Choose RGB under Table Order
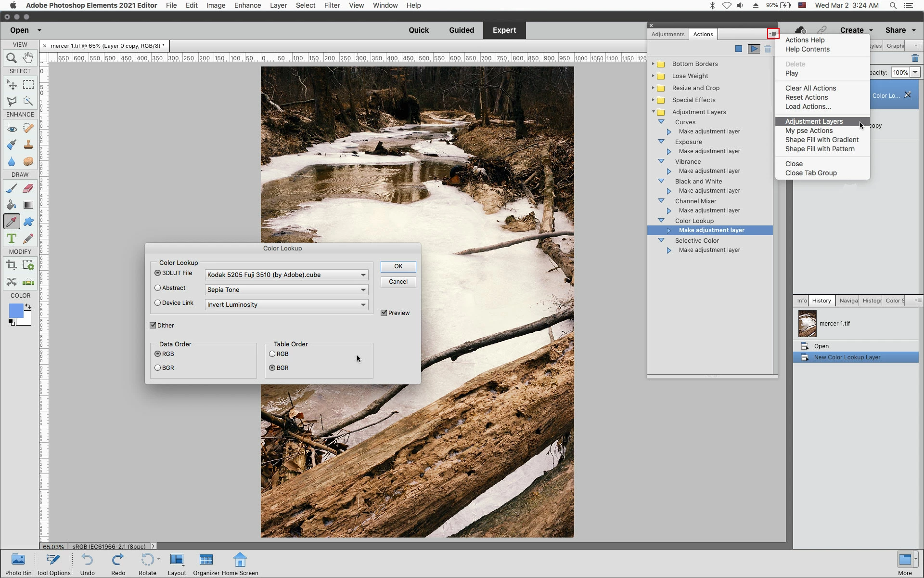 [x=272, y=354]
